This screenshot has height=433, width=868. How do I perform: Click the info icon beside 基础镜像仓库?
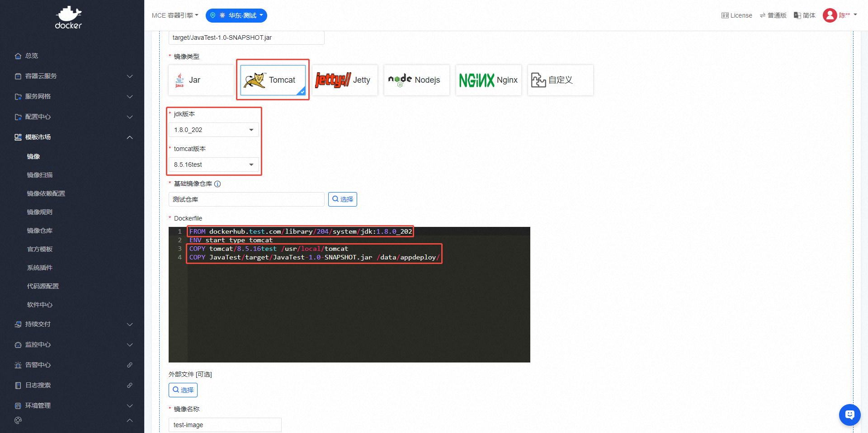217,184
